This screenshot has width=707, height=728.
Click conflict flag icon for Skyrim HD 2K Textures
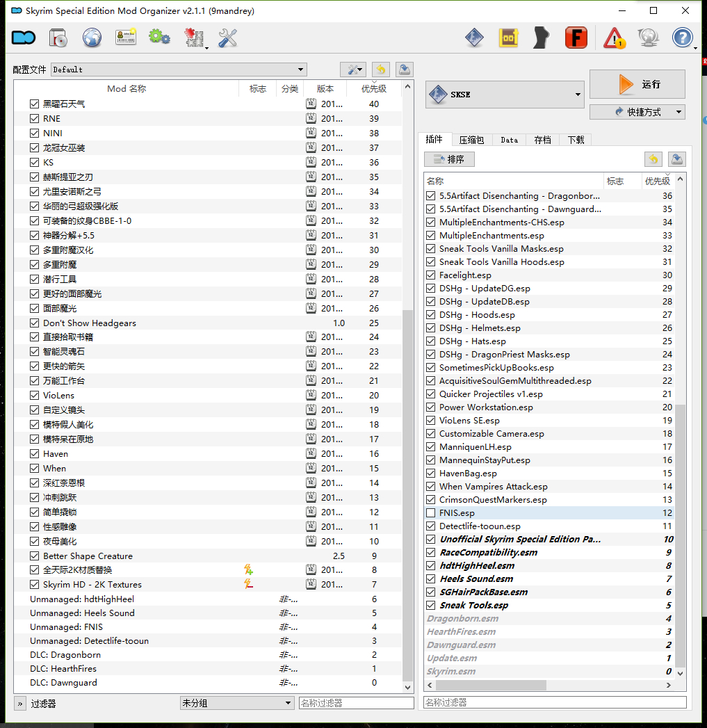pos(248,584)
